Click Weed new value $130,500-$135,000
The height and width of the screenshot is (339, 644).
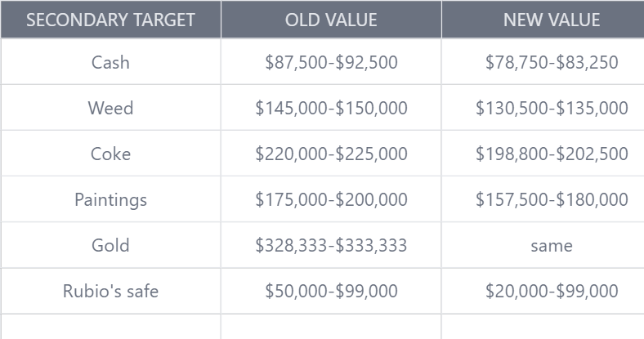552,108
